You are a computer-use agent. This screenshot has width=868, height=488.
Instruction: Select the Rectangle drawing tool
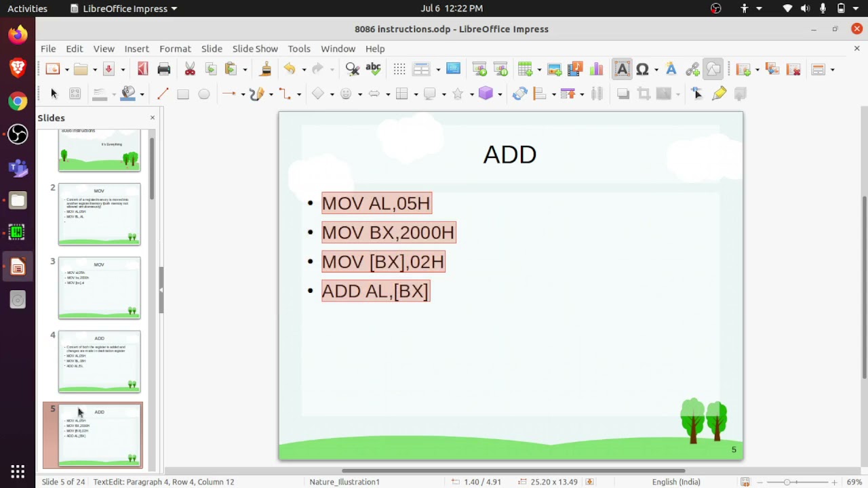(183, 94)
